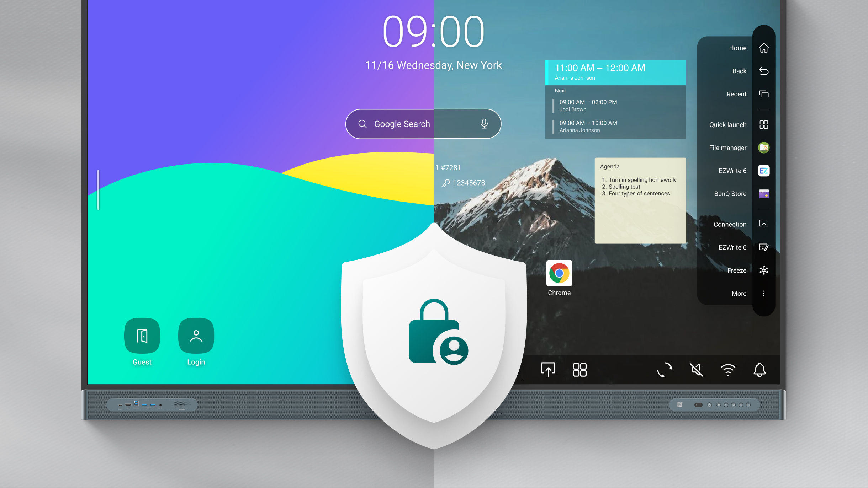
Task: Open BenQ Store
Action: click(763, 194)
